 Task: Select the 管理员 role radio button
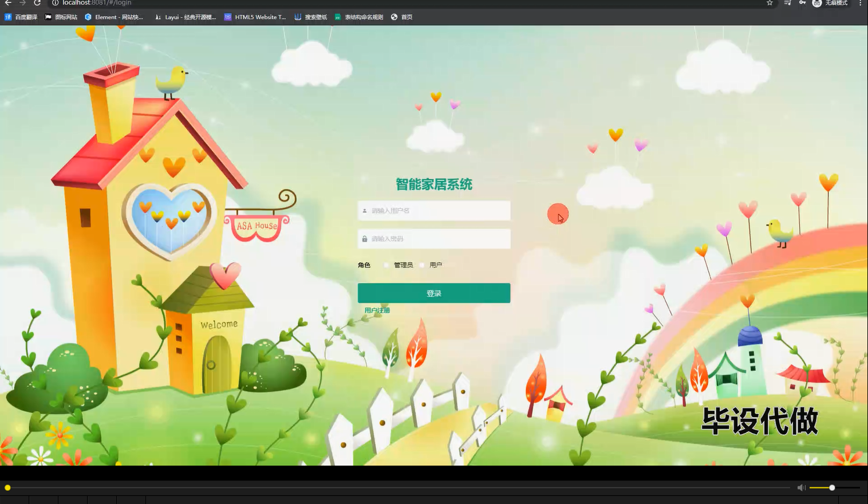[386, 265]
